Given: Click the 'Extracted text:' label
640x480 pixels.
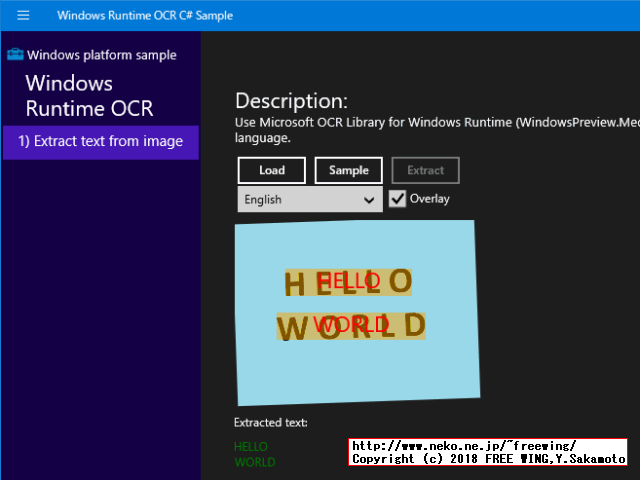Looking at the screenshot, I should pos(271,422).
